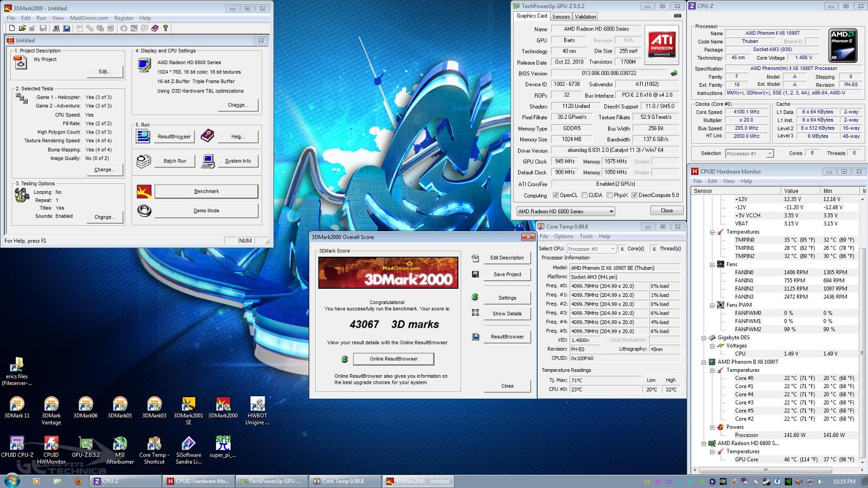Click the New project toolbar icon in 3DMark2000
The image size is (868, 488).
point(12,28)
